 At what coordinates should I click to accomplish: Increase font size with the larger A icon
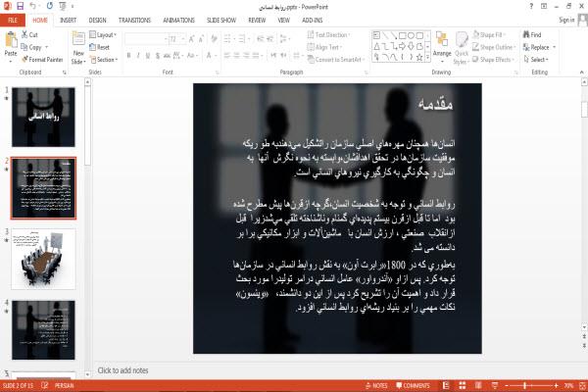(x=192, y=38)
